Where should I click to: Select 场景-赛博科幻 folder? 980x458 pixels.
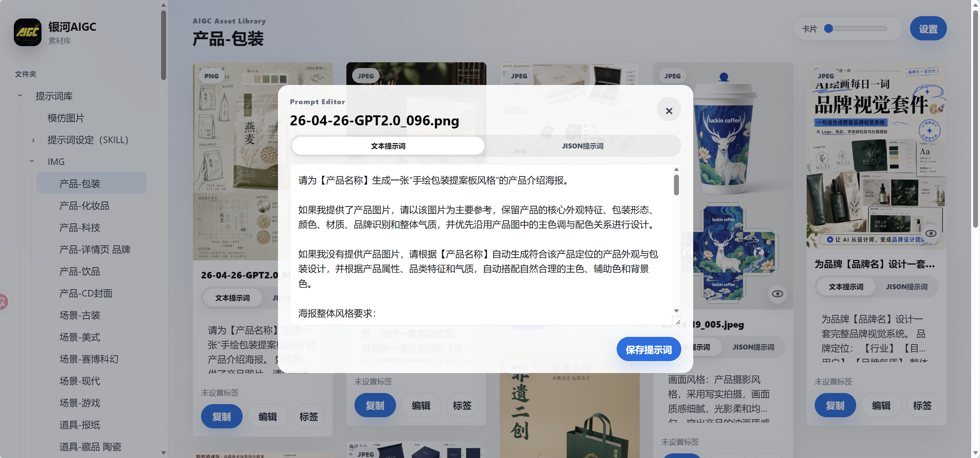click(x=89, y=359)
